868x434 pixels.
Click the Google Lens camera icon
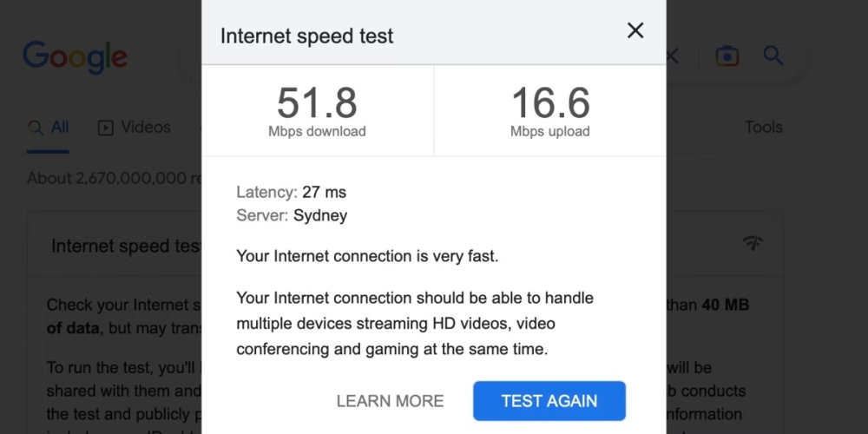pos(727,57)
